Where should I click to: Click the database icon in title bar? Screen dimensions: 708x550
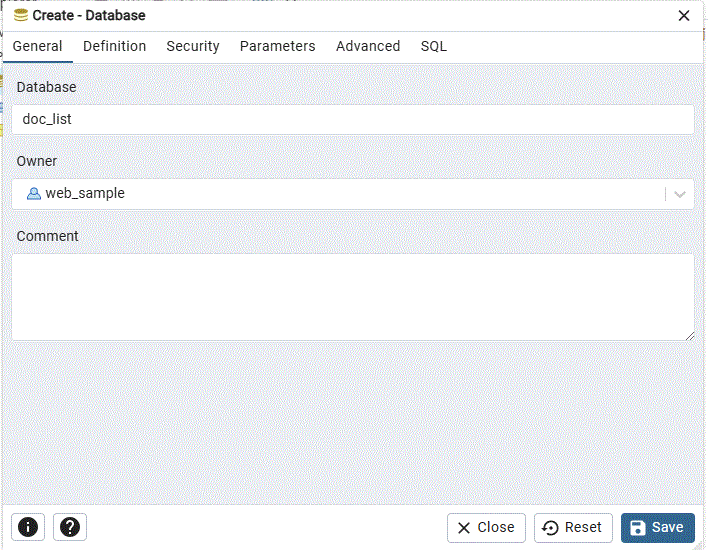tap(20, 15)
